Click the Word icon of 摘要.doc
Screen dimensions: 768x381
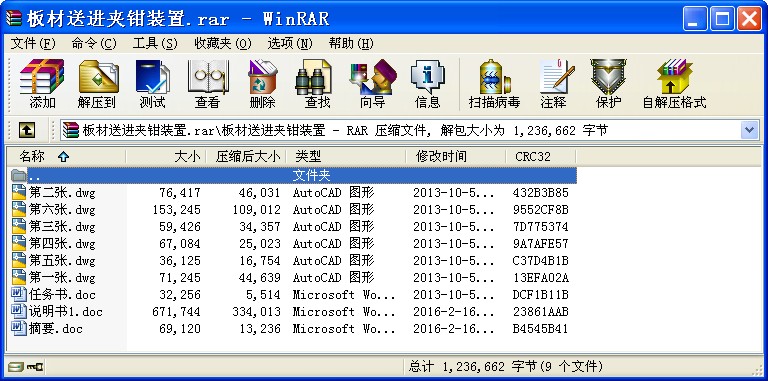[x=19, y=328]
